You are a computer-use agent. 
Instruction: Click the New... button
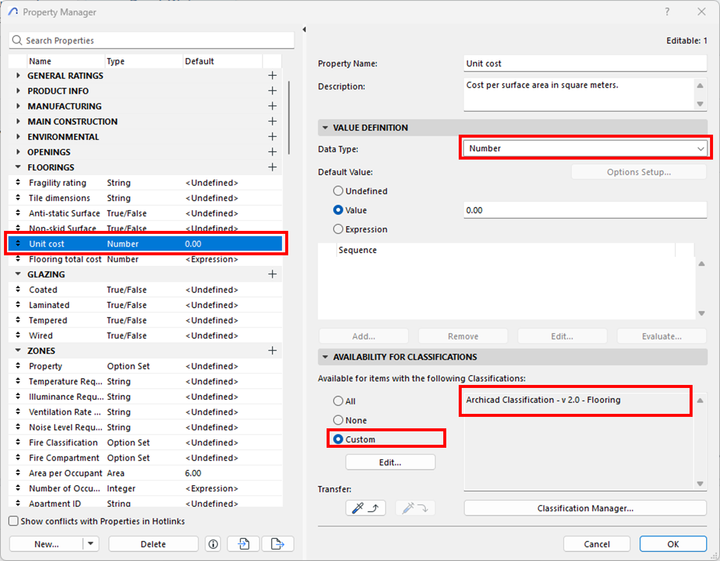point(46,544)
